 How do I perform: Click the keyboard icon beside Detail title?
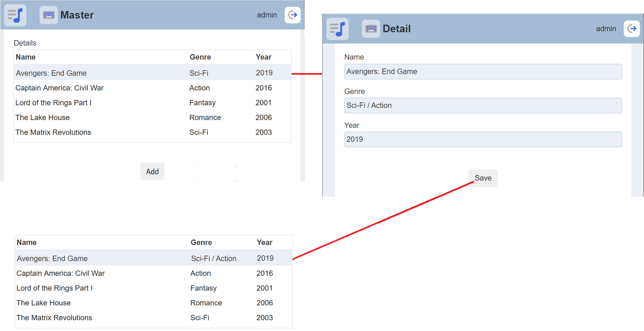click(371, 29)
